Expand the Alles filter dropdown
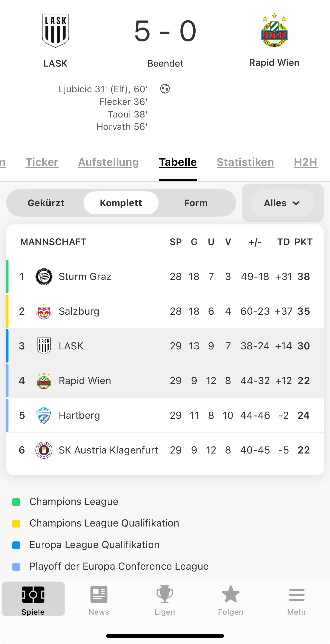 click(x=282, y=203)
